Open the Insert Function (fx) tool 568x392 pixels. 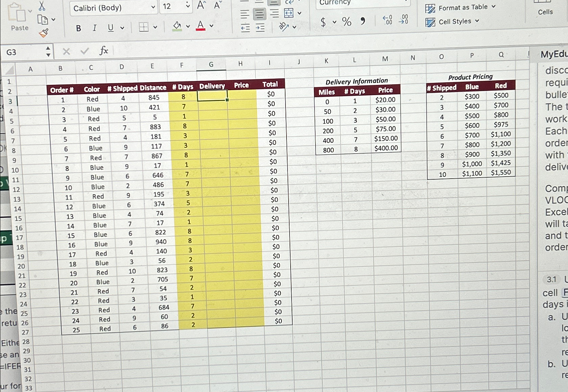103,51
